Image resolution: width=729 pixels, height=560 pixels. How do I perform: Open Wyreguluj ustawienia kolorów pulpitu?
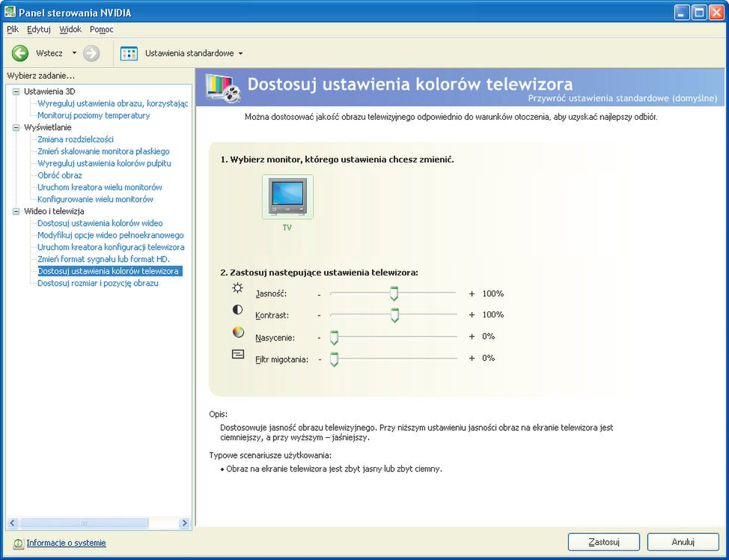pos(104,163)
